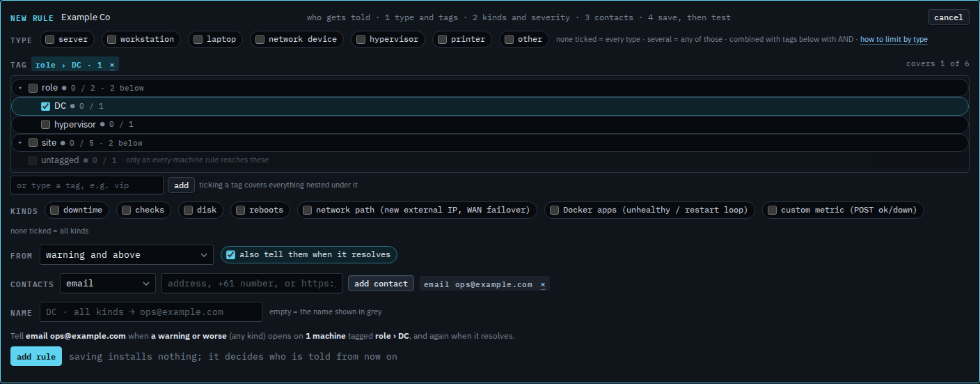Tick the custom metric kind checkbox

tap(772, 210)
